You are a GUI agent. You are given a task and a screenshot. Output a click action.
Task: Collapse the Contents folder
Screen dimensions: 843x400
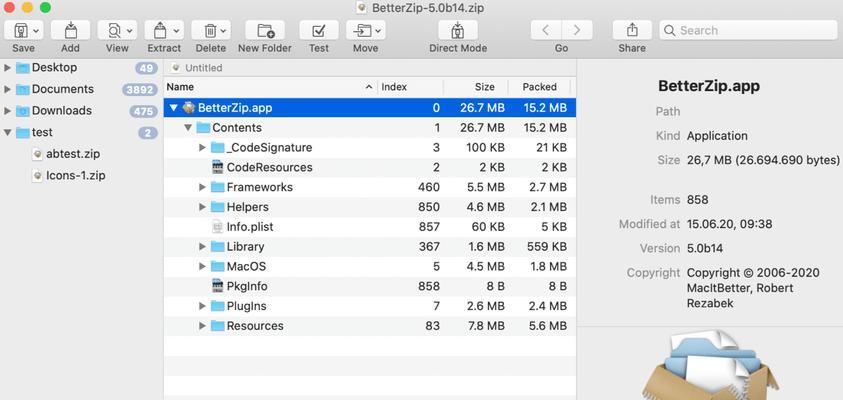pos(188,128)
